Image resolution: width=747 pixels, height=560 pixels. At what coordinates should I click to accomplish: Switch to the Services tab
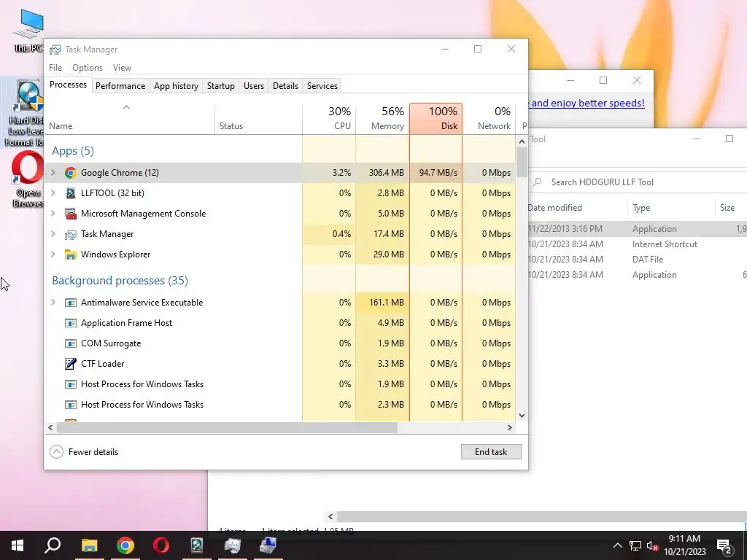click(322, 86)
